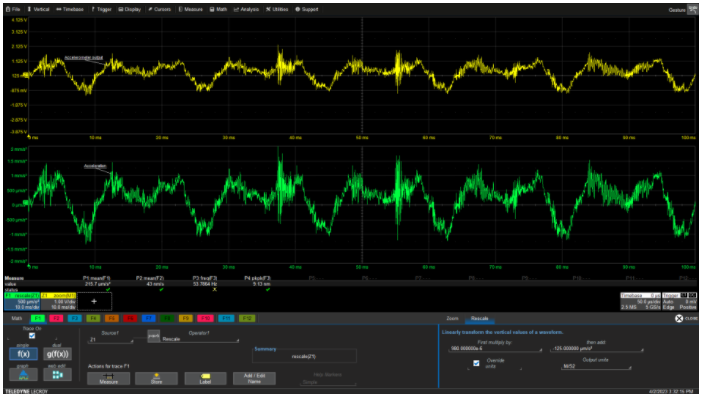The width and height of the screenshot is (703, 397).
Task: Open the Utilities menu
Action: pos(277,9)
